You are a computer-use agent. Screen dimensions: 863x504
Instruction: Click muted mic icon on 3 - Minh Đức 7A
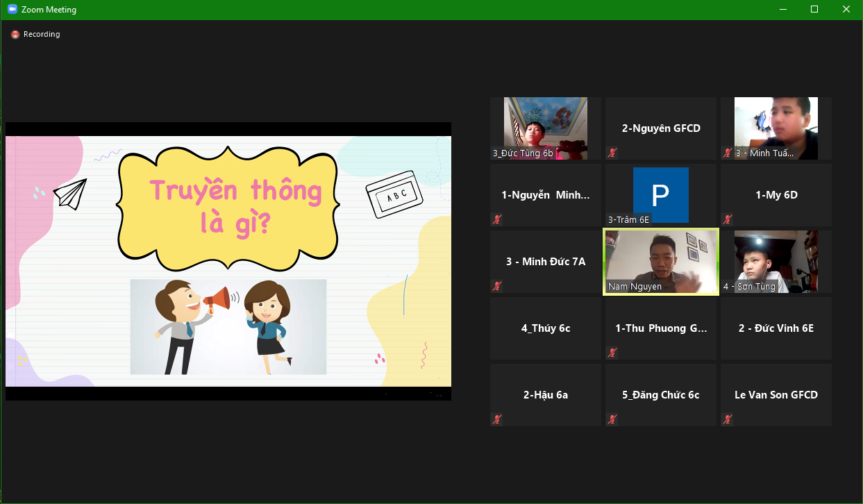pyautogui.click(x=497, y=286)
